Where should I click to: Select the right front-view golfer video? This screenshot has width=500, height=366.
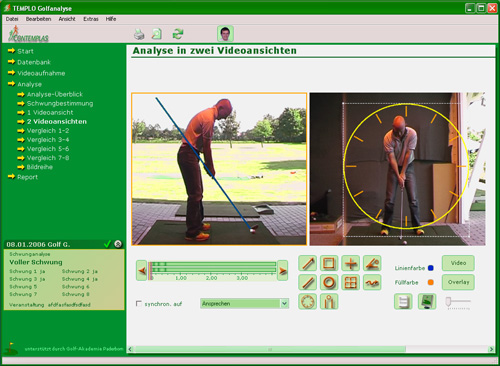397,169
